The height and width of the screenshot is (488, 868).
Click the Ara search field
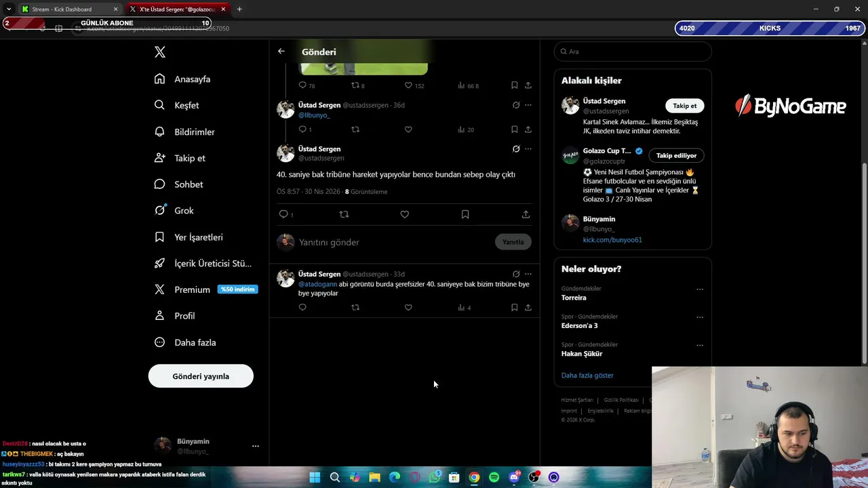(x=633, y=52)
